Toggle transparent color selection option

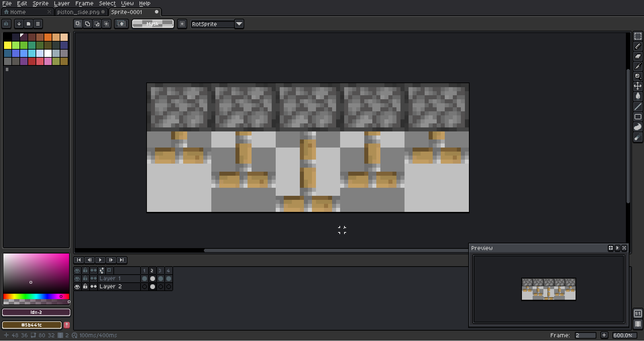pyautogui.click(x=121, y=24)
